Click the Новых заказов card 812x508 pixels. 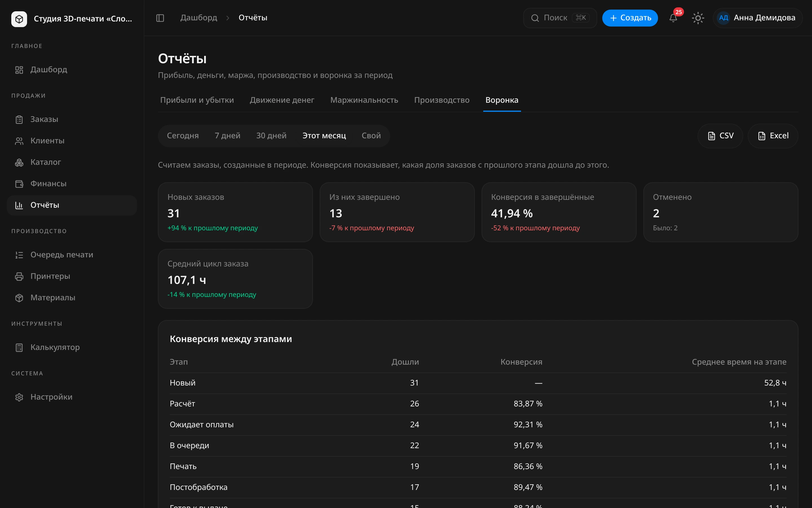pyautogui.click(x=235, y=212)
